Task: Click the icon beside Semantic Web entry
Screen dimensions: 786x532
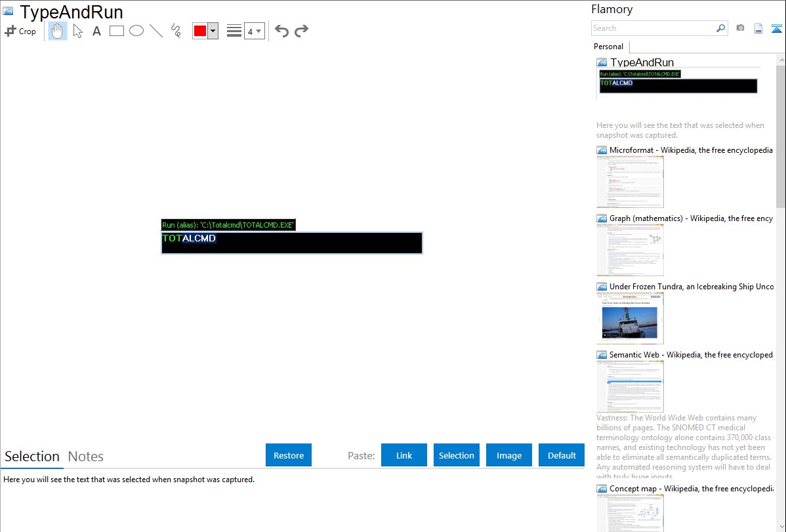Action: tap(602, 355)
